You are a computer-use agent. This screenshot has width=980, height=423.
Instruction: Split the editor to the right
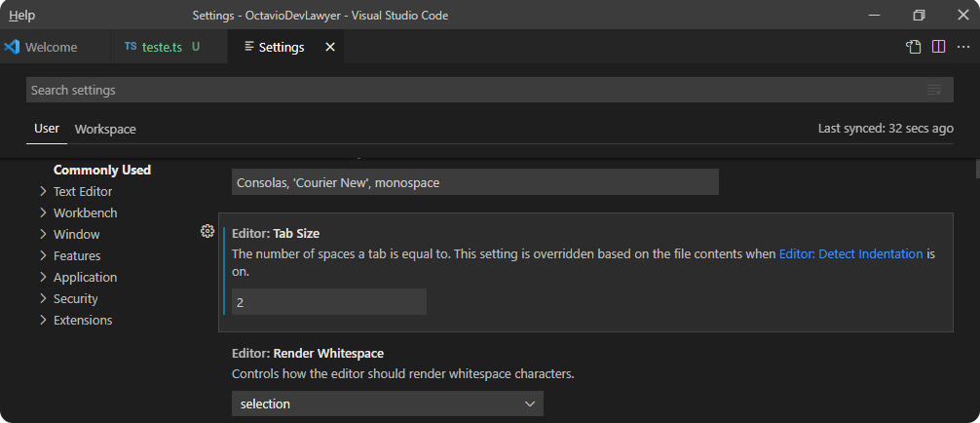point(938,47)
